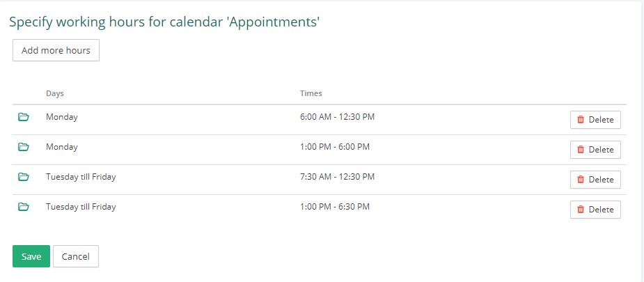Click the 1:00 PM - 6:00 PM time text

335,146
